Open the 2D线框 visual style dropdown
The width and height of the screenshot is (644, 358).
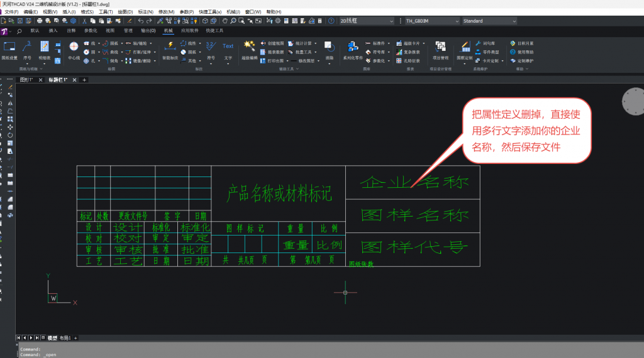(x=367, y=21)
